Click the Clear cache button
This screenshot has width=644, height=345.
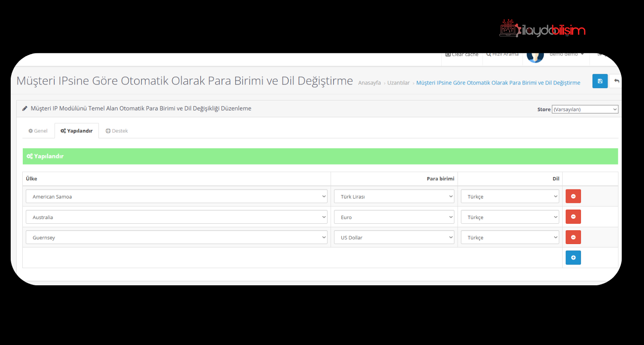(x=462, y=55)
